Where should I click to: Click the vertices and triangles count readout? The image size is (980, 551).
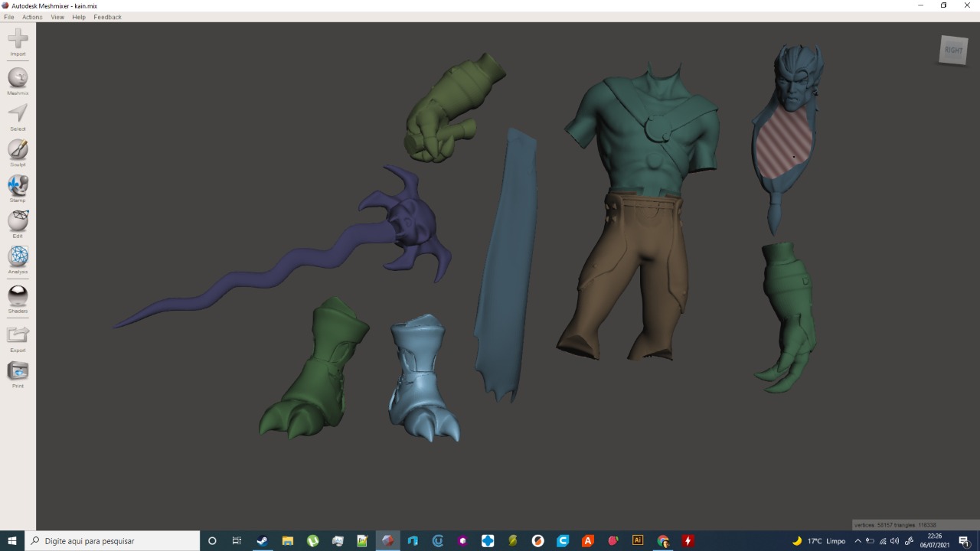point(895,525)
